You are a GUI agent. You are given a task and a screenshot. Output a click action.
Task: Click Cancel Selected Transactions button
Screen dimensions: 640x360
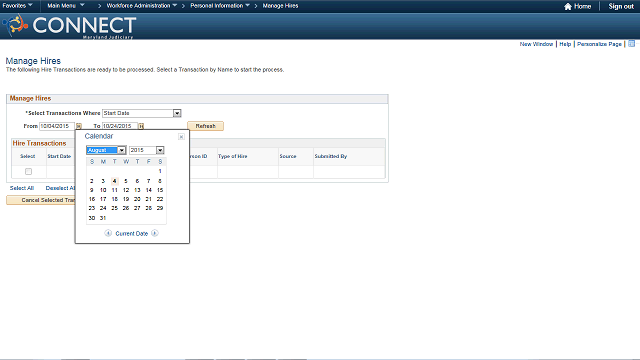tap(41, 200)
